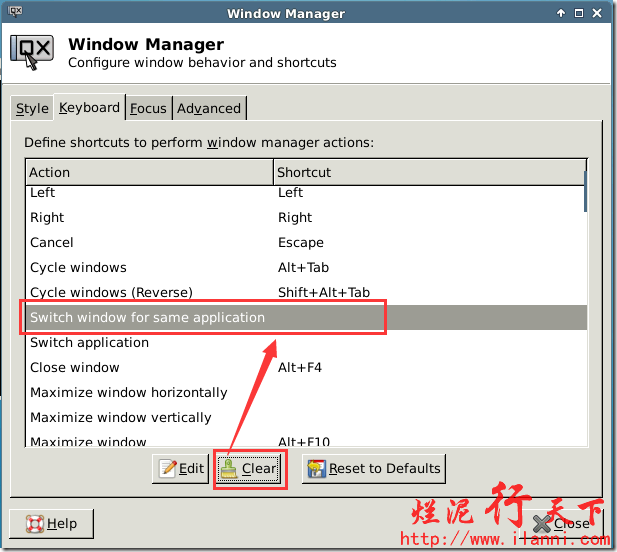Image resolution: width=617 pixels, height=552 pixels.
Task: Open the Focus tab
Action: click(148, 108)
